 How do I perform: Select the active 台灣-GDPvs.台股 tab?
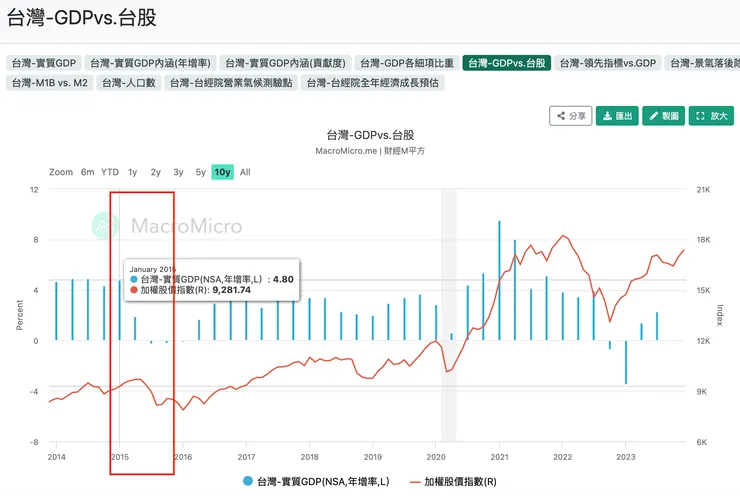point(507,63)
